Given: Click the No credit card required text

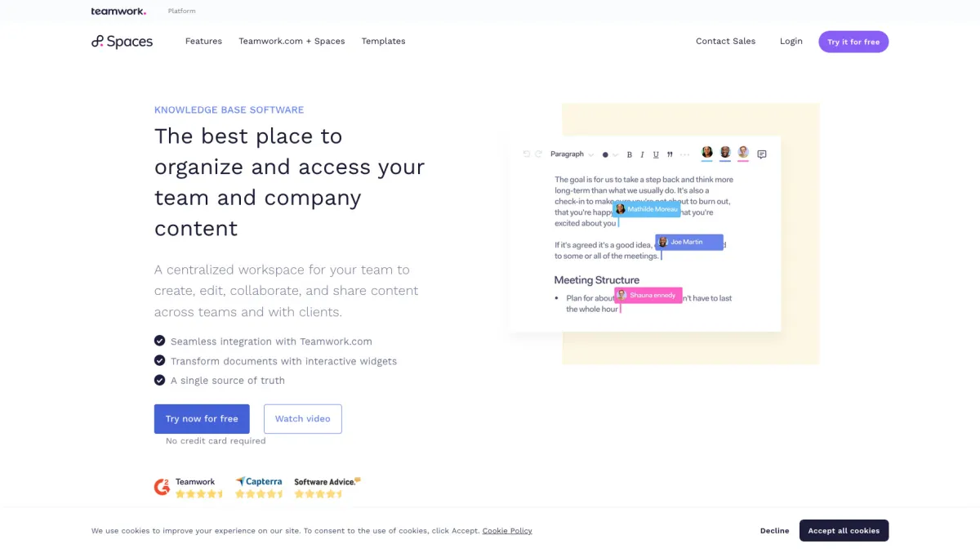Looking at the screenshot, I should pyautogui.click(x=216, y=441).
